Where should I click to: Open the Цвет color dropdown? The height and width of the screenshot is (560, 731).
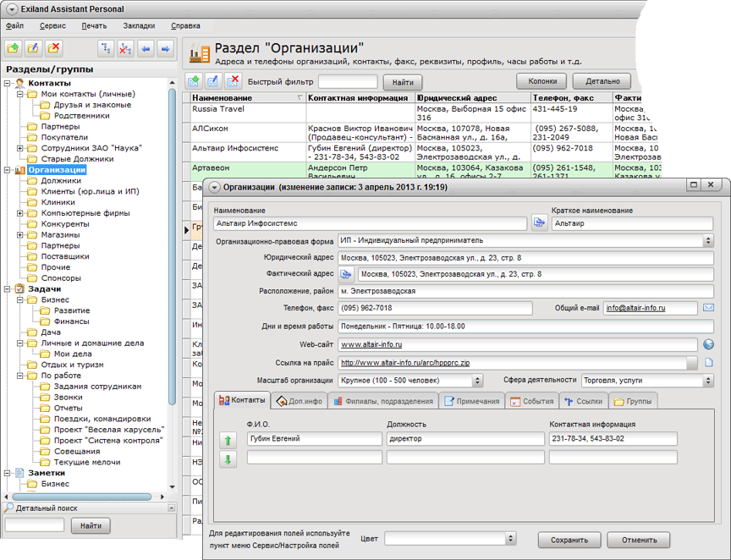click(x=510, y=539)
